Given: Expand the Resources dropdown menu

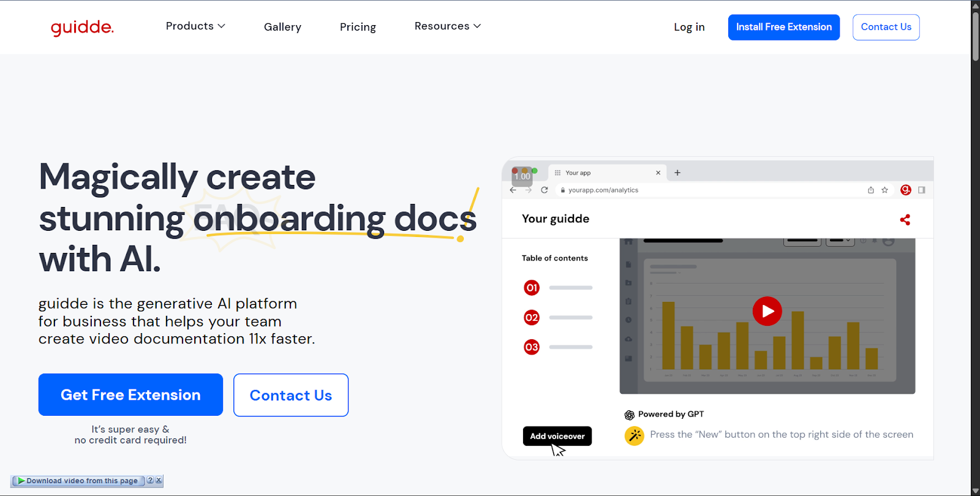Looking at the screenshot, I should tap(448, 26).
